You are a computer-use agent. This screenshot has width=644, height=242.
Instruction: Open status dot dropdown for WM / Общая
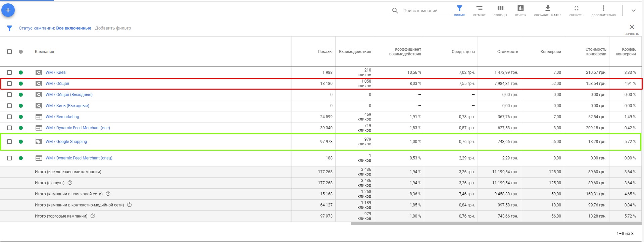(21, 84)
